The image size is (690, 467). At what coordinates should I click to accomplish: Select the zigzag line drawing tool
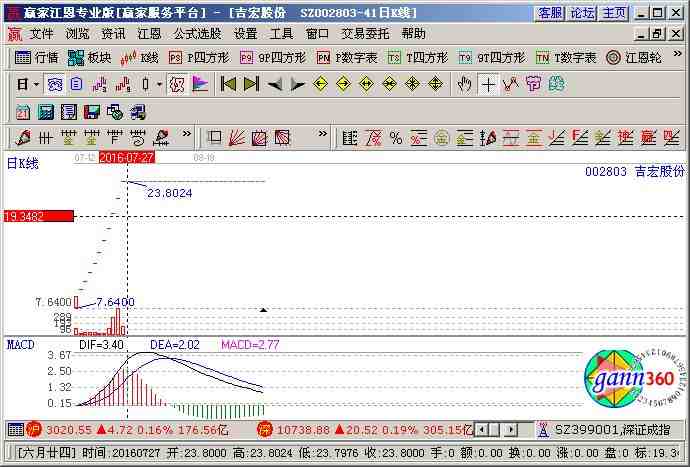pyautogui.click(x=510, y=84)
